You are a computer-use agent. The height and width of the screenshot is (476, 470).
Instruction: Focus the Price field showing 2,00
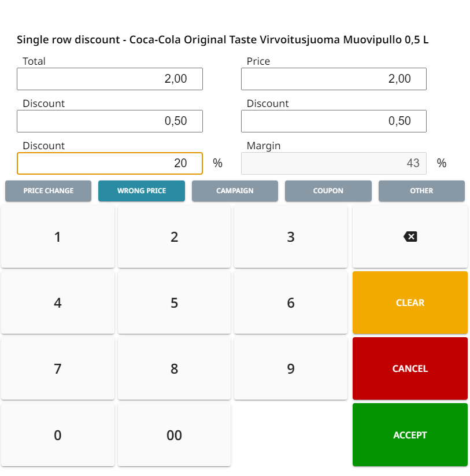click(334, 79)
